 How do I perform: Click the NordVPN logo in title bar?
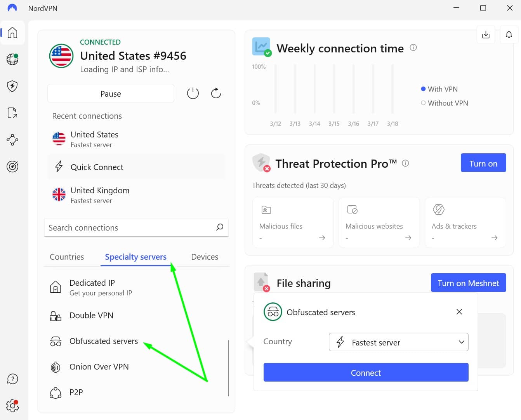click(x=12, y=8)
